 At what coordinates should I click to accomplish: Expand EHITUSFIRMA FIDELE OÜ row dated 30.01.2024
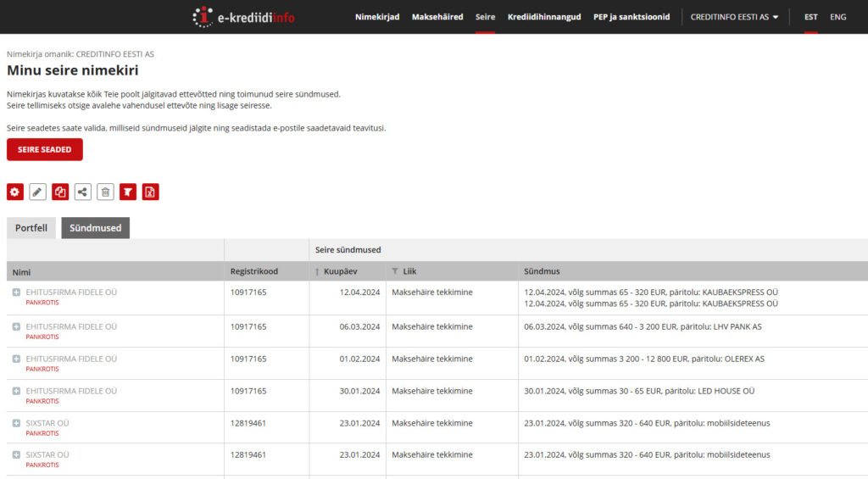point(16,391)
